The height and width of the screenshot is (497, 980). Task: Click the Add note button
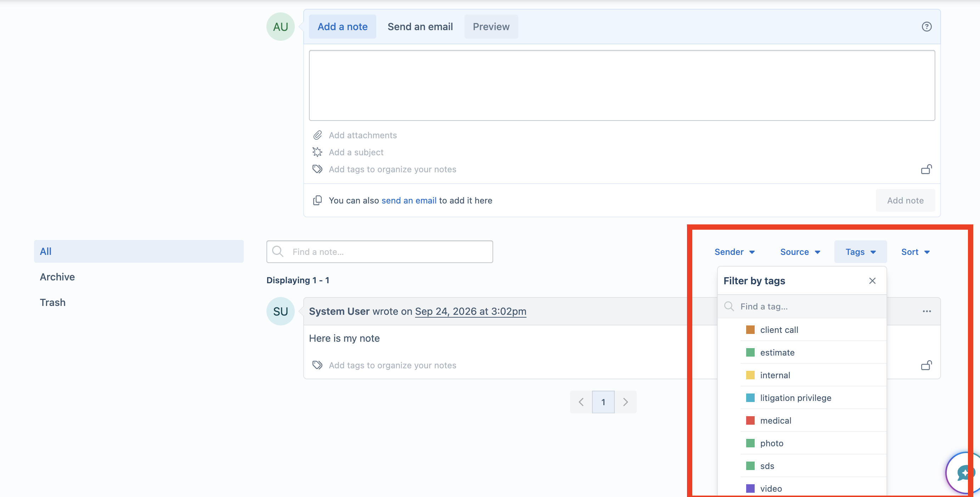905,201
